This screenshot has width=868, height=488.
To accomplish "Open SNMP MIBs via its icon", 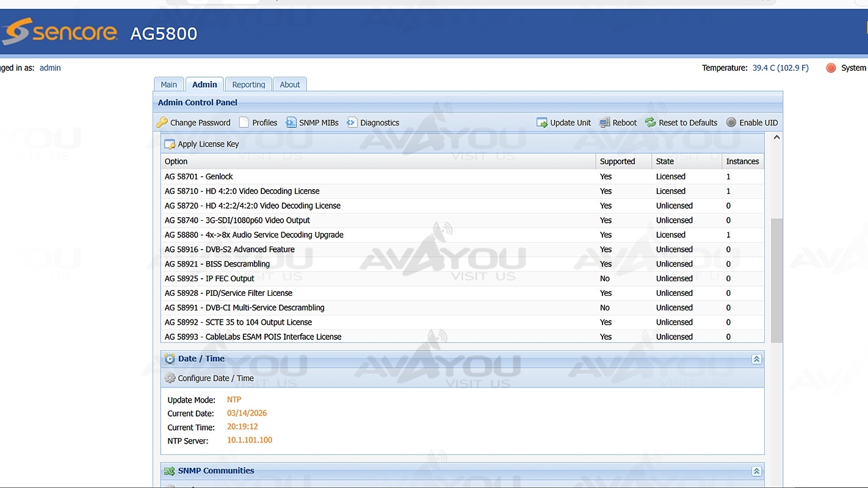I will 291,123.
